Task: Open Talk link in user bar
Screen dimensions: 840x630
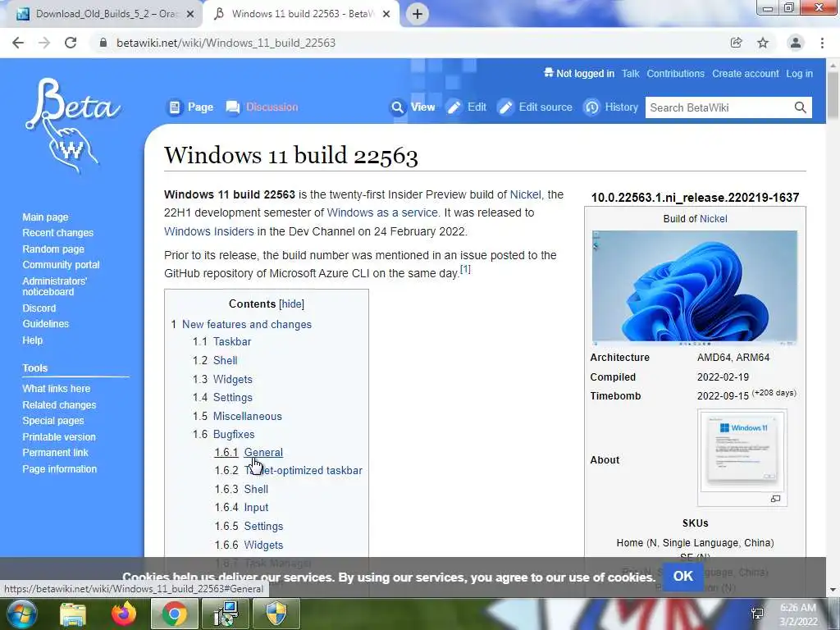Action: tap(630, 74)
